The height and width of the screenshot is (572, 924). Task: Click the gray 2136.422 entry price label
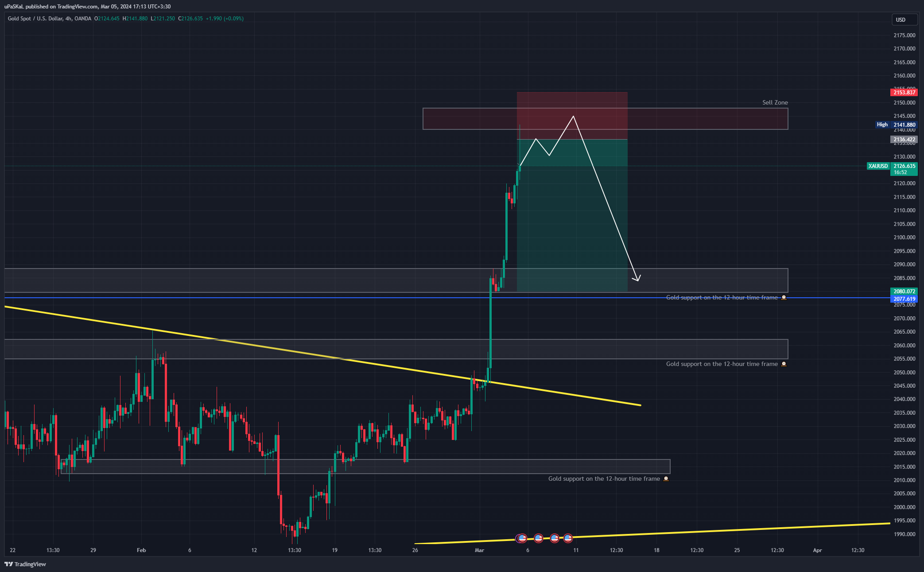pyautogui.click(x=904, y=140)
